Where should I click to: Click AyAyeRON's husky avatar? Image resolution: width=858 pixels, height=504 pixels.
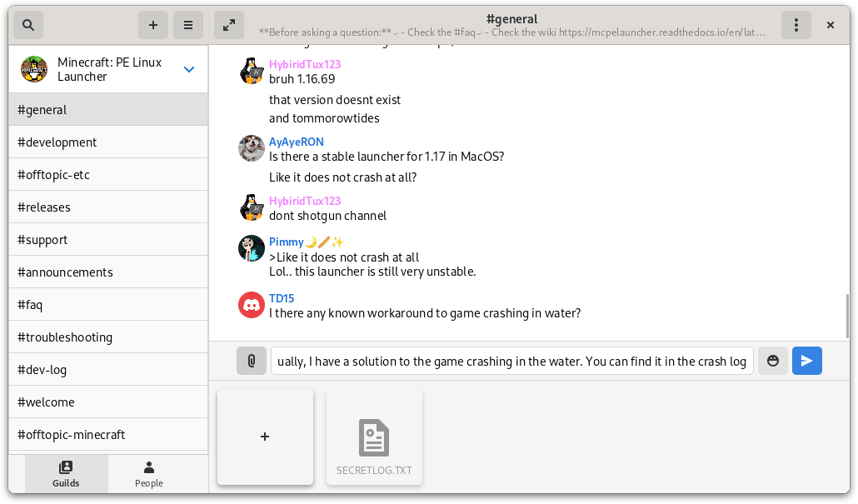[x=252, y=148]
